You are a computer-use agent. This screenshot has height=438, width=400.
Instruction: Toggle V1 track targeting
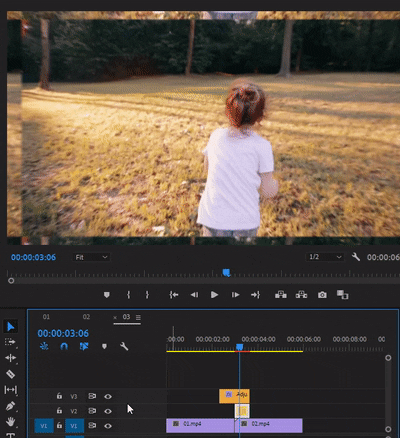(74, 426)
